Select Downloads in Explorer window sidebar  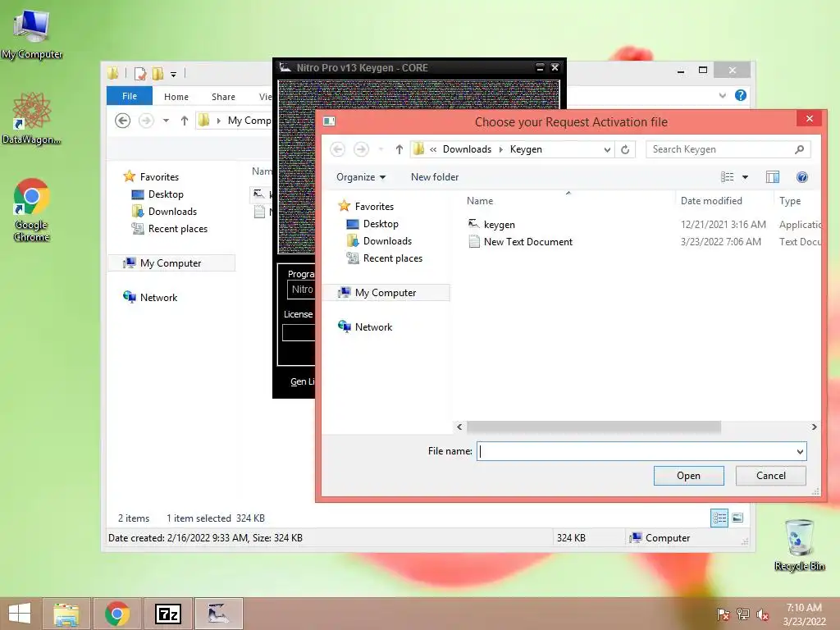click(172, 212)
